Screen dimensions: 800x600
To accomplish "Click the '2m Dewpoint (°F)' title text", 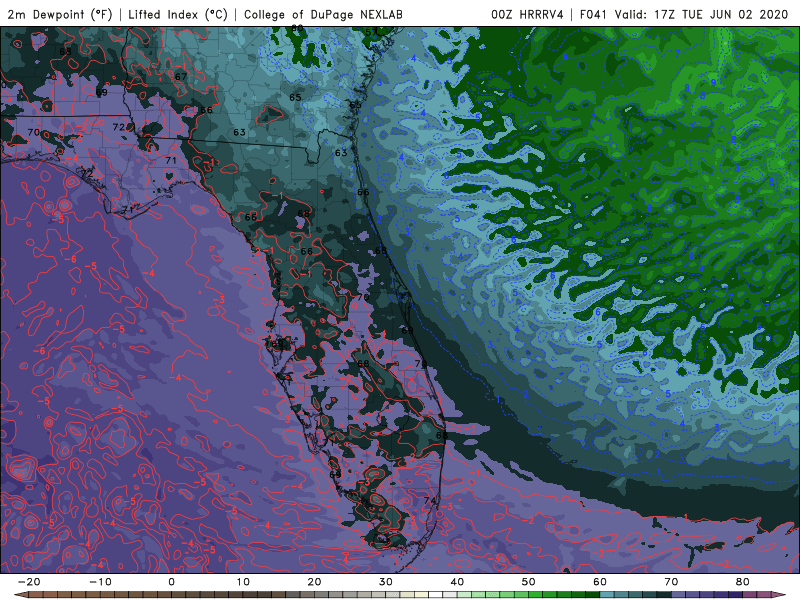I will (x=60, y=14).
